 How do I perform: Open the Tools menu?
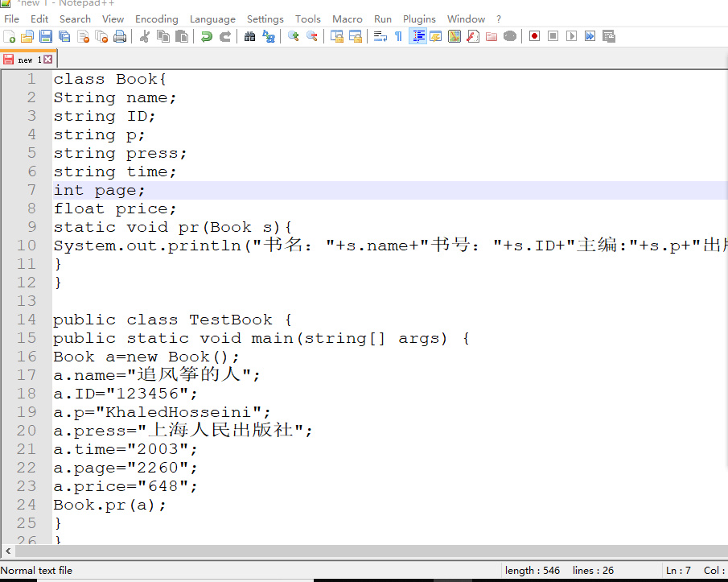click(x=308, y=19)
